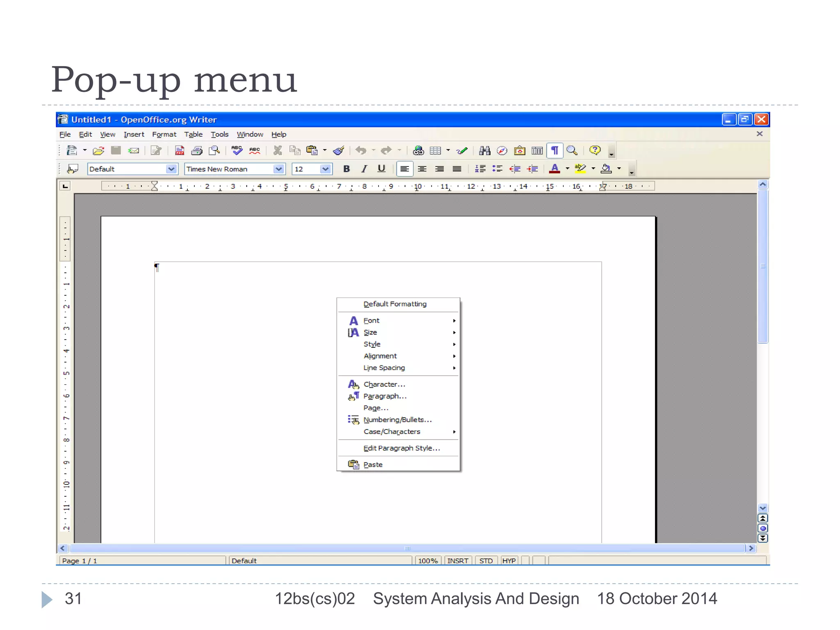Expand the Highlighting dropdown arrow
This screenshot has width=840, height=630.
pyautogui.click(x=593, y=169)
